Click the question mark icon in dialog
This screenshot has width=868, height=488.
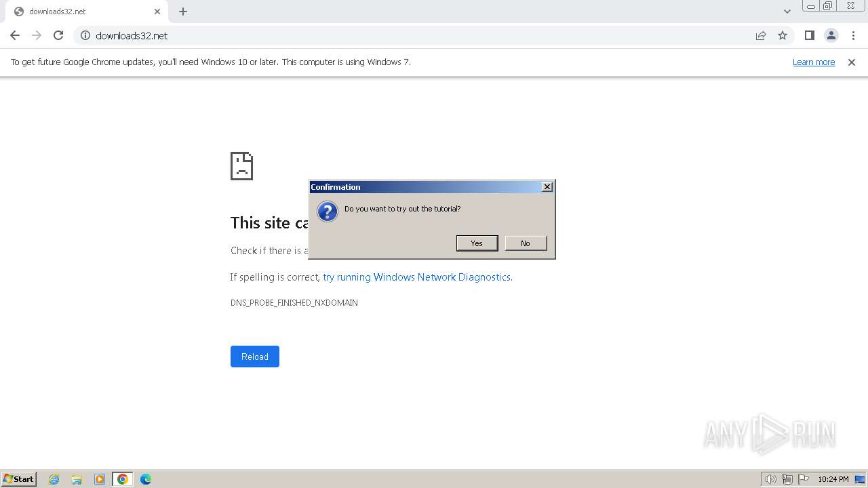tap(328, 211)
